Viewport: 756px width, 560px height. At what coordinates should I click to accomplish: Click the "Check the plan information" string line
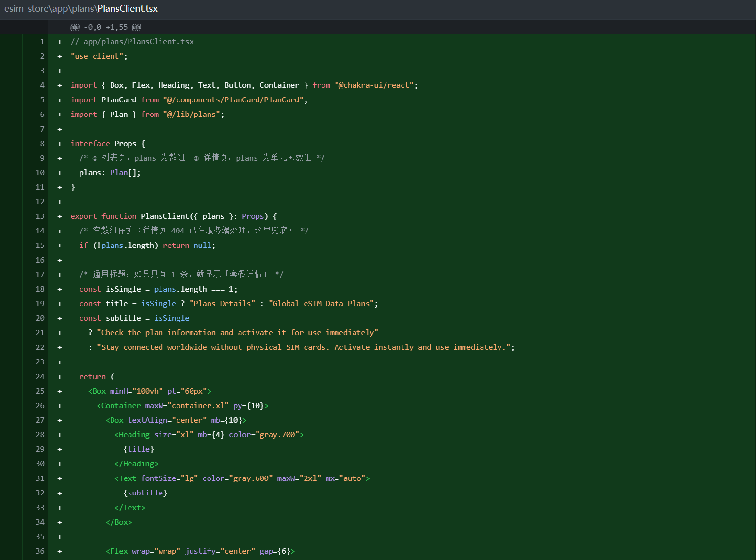(x=233, y=333)
